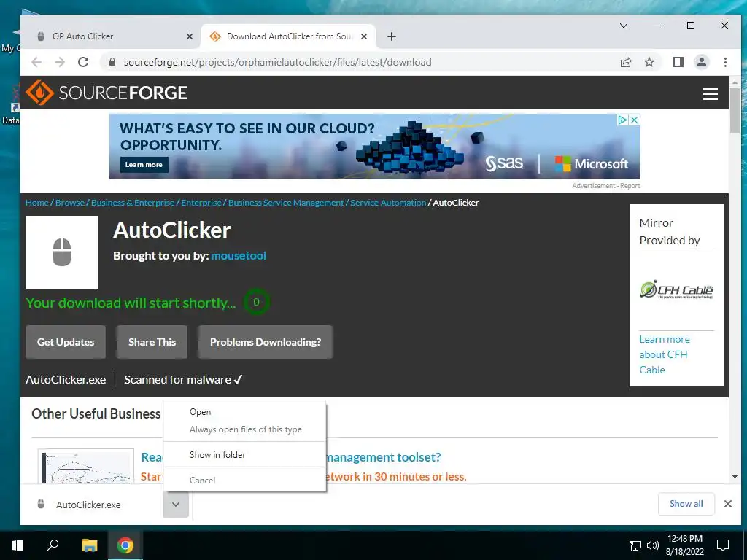
Task: Click the CFH Cable mirror logo
Action: click(x=676, y=289)
